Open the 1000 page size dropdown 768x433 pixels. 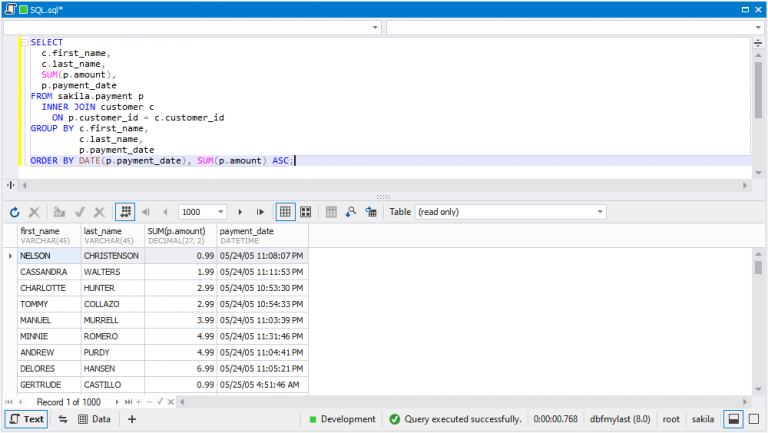pos(221,212)
